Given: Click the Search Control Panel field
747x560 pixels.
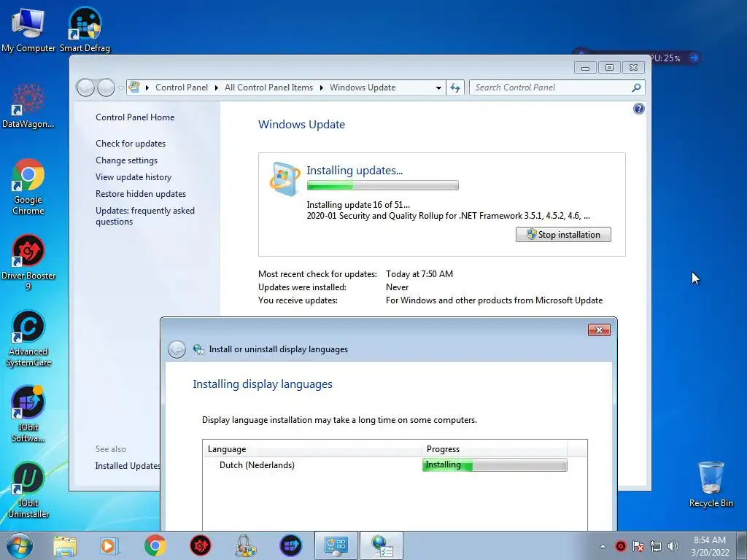Looking at the screenshot, I should [557, 87].
